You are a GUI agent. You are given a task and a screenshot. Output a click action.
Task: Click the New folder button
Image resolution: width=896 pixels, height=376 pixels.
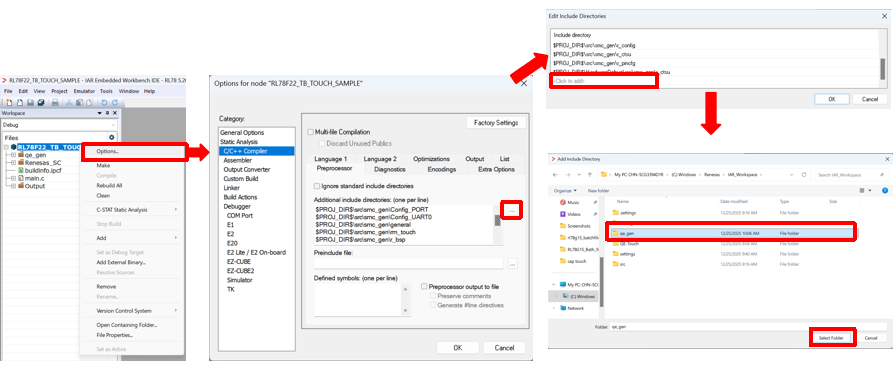point(598,190)
